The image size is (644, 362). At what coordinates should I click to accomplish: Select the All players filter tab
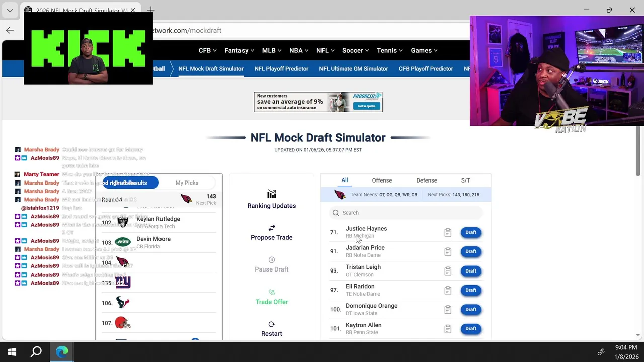coord(344,180)
